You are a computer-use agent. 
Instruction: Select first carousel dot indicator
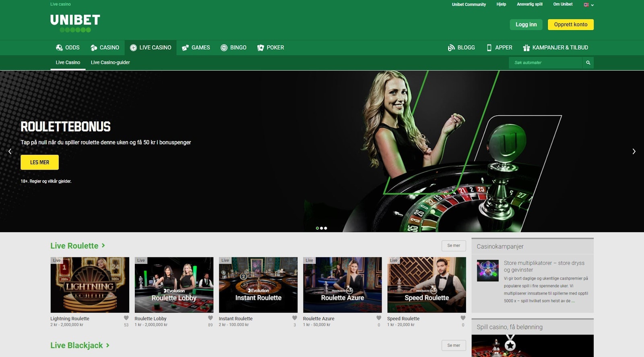pos(317,228)
